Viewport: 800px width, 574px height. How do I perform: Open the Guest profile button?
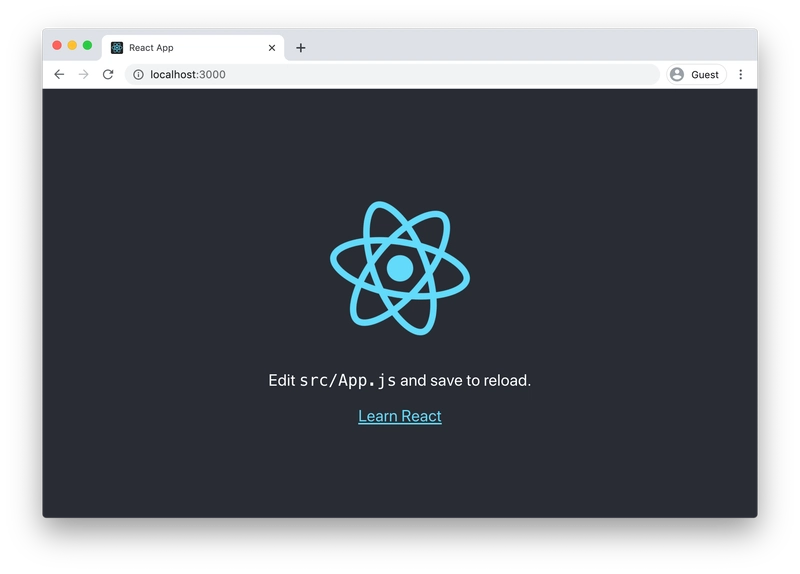696,74
